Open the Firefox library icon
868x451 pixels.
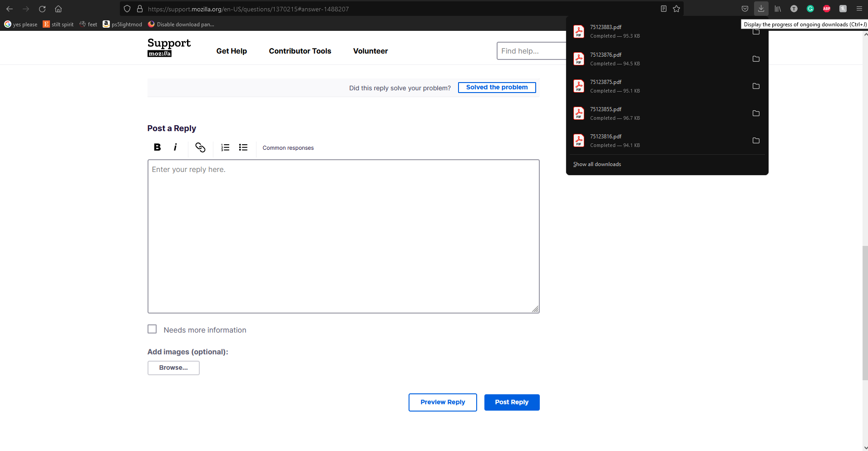pos(778,9)
